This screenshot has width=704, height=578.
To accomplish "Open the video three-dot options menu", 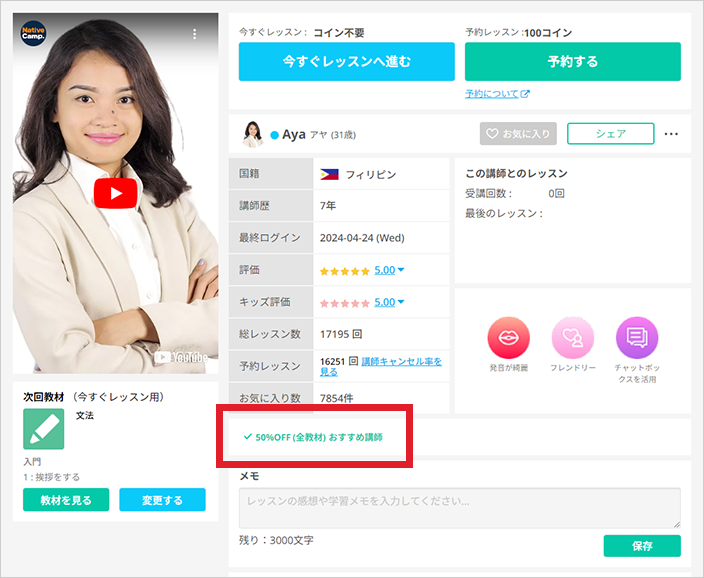I will tap(194, 35).
